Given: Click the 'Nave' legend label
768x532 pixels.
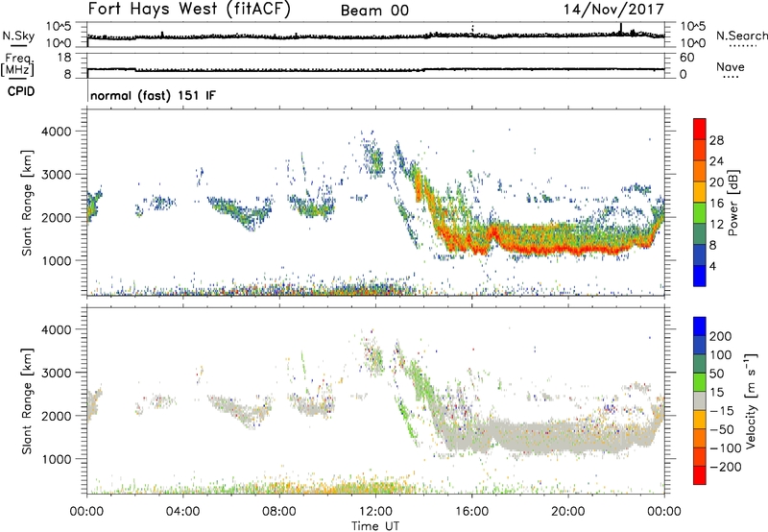Looking at the screenshot, I should tap(731, 67).
